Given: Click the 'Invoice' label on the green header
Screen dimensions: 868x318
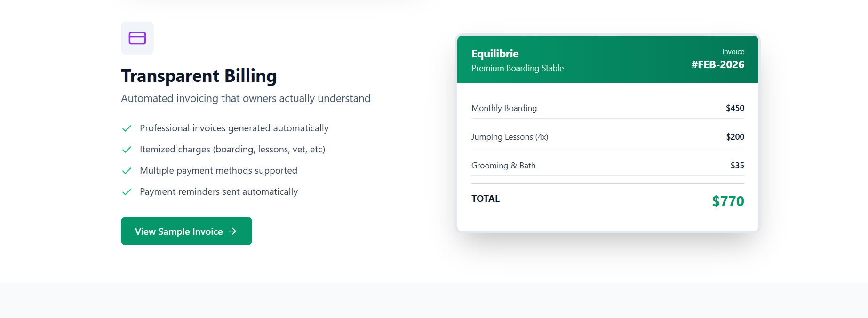Looking at the screenshot, I should tap(733, 51).
